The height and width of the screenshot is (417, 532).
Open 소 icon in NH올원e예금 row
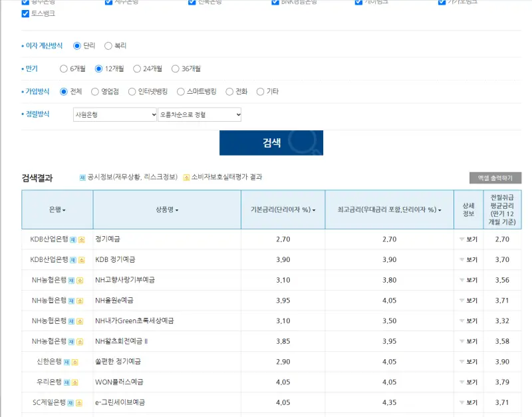[80, 301]
